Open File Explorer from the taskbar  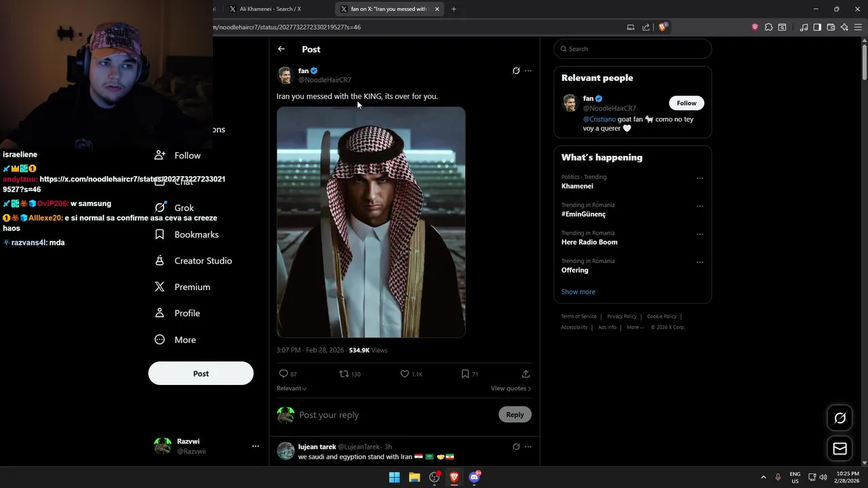point(414,477)
